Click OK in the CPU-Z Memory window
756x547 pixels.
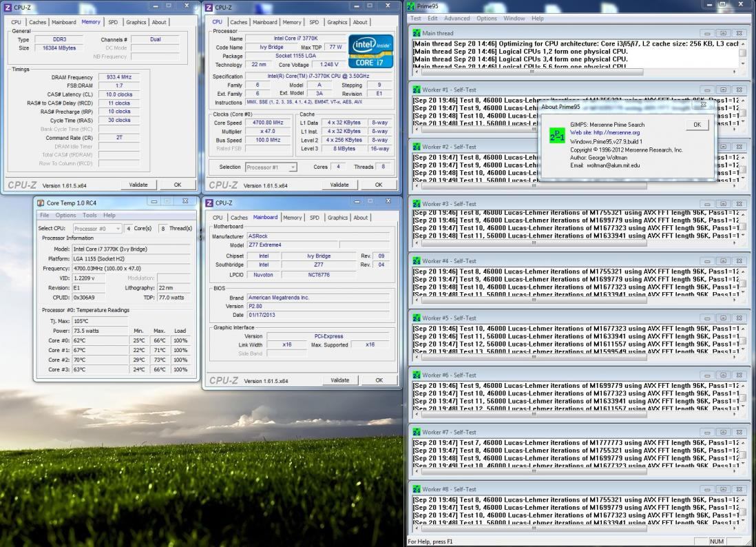178,185
